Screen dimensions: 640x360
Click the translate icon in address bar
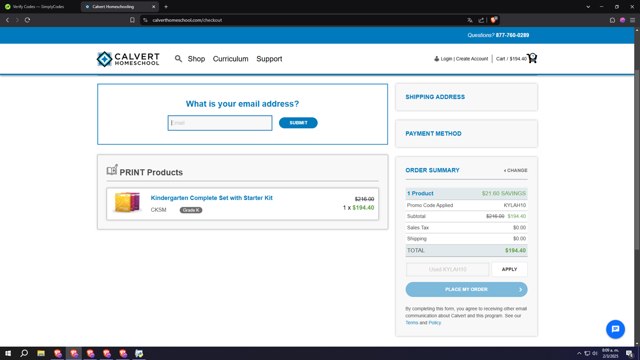click(x=470, y=20)
